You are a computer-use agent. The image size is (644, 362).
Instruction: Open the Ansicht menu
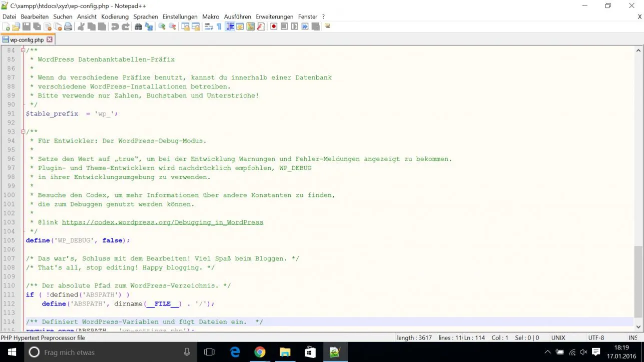coord(87,16)
